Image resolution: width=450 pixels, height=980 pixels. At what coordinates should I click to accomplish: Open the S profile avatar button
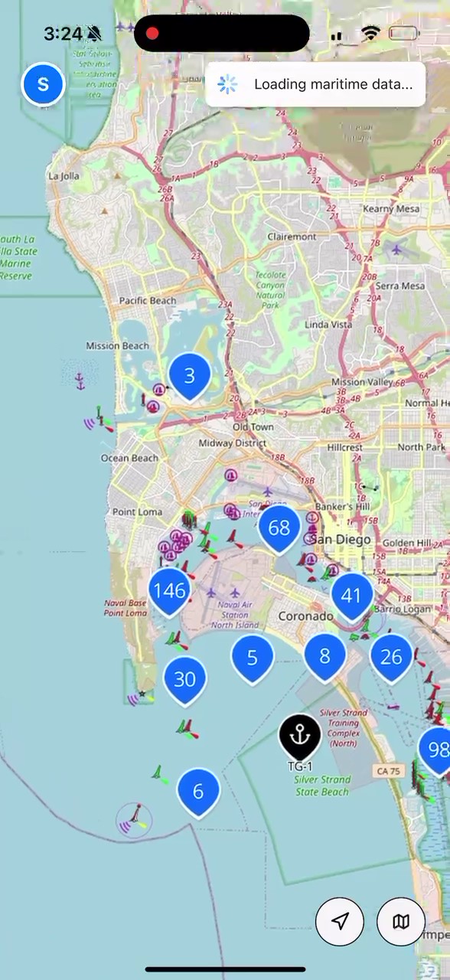[x=43, y=84]
